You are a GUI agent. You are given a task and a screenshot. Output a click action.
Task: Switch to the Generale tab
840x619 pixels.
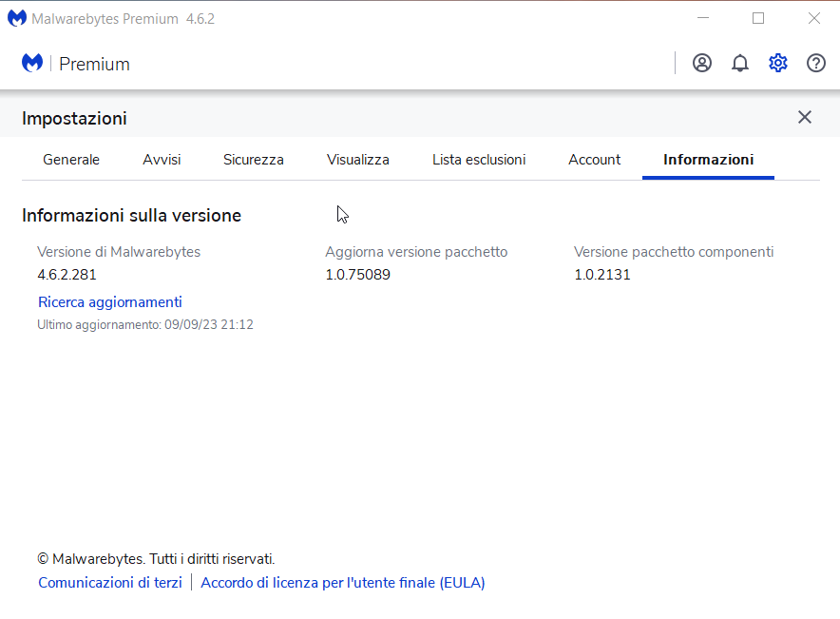click(x=71, y=160)
